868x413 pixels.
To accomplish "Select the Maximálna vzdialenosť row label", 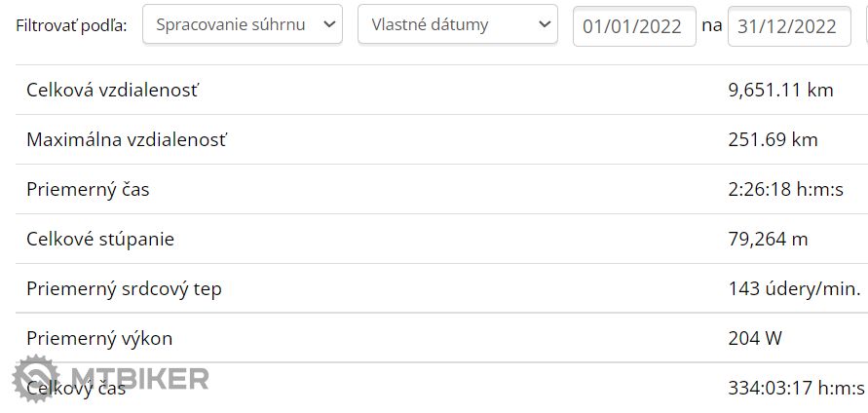I will 127,140.
